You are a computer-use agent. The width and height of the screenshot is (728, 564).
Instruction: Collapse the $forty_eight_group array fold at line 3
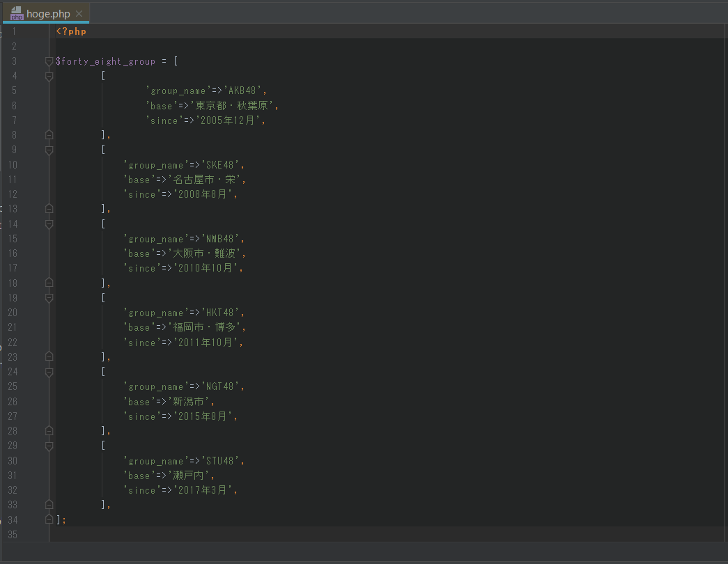pyautogui.click(x=49, y=61)
